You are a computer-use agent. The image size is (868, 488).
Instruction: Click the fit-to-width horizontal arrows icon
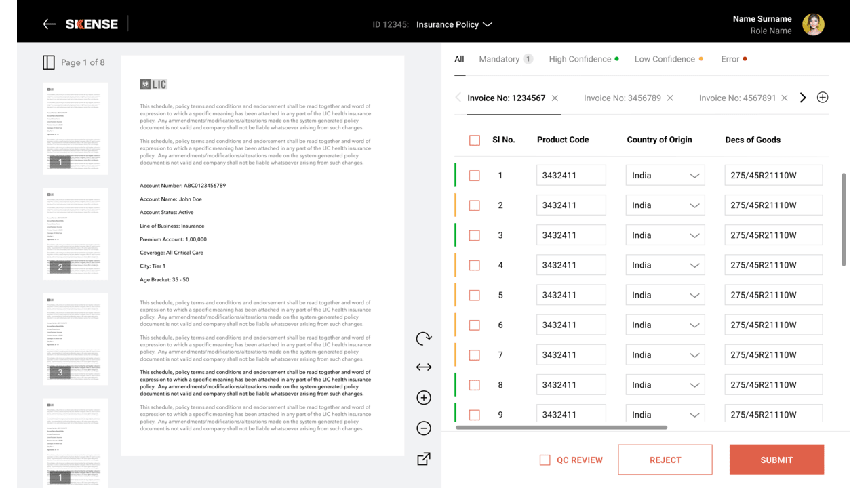pyautogui.click(x=424, y=367)
